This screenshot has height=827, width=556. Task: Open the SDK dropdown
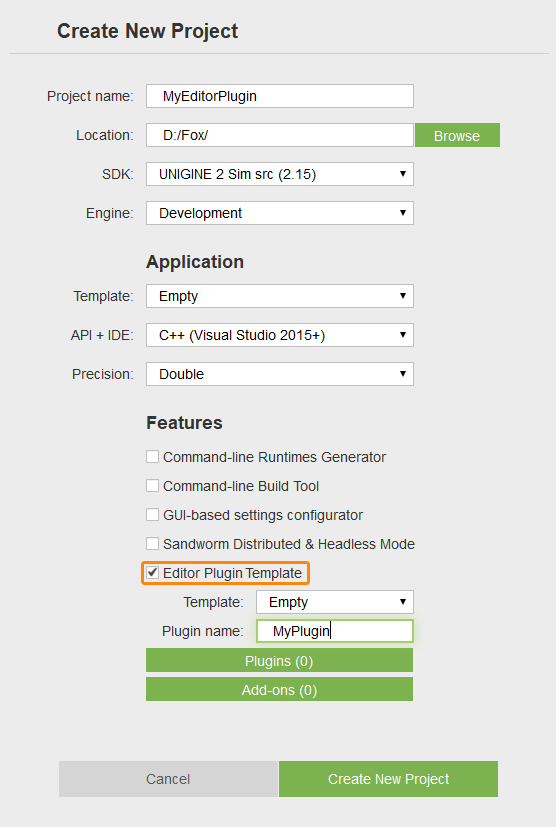point(280,174)
